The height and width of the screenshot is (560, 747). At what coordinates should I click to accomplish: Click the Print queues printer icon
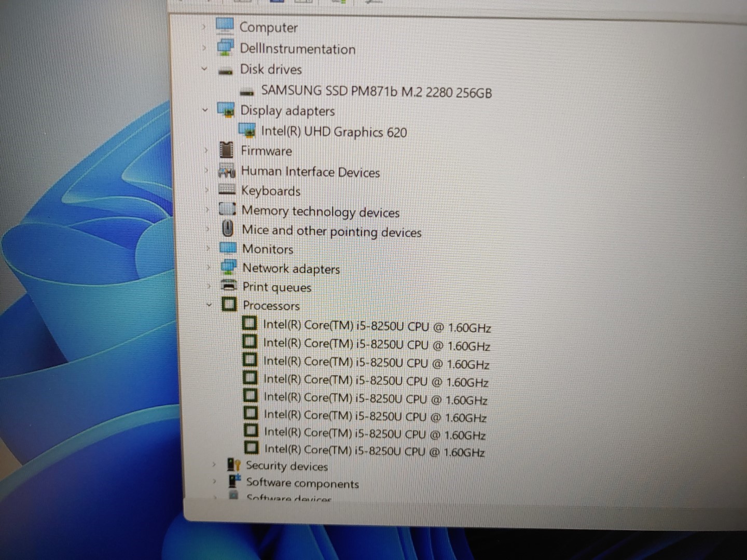(229, 286)
